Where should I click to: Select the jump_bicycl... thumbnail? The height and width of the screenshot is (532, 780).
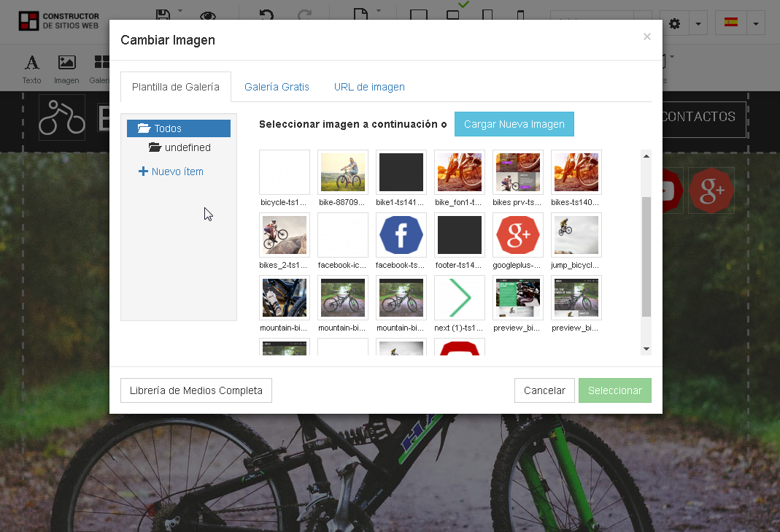tap(576, 235)
